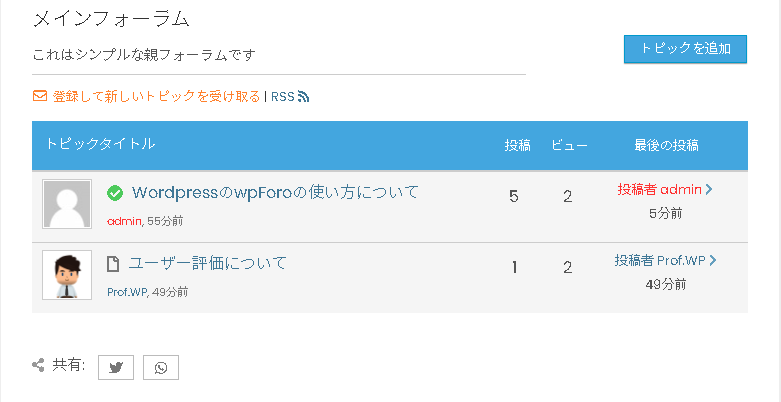Click the arrow after 投稿者 admin
Screen dimensions: 781x402
coord(709,189)
